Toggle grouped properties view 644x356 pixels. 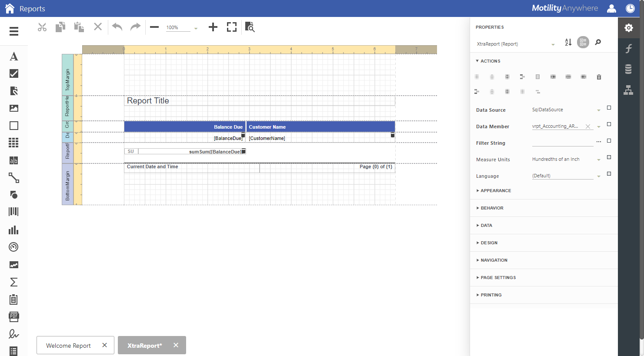(x=583, y=42)
